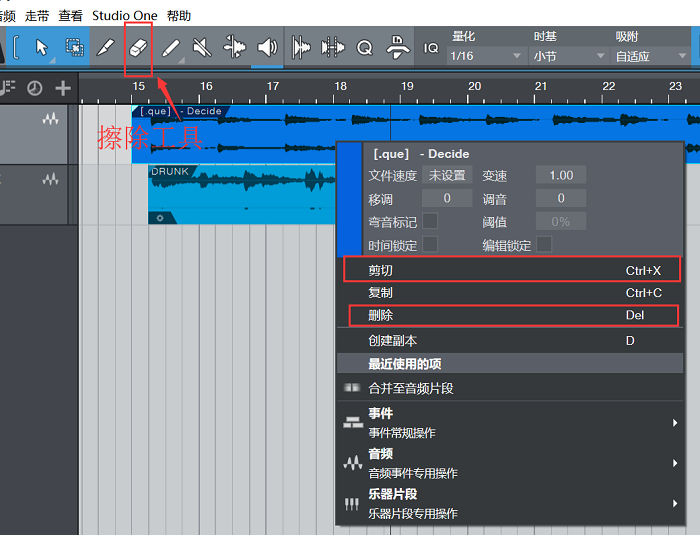This screenshot has width=700, height=535.
Task: Click bar 21 on the timeline ruler
Action: click(x=541, y=86)
